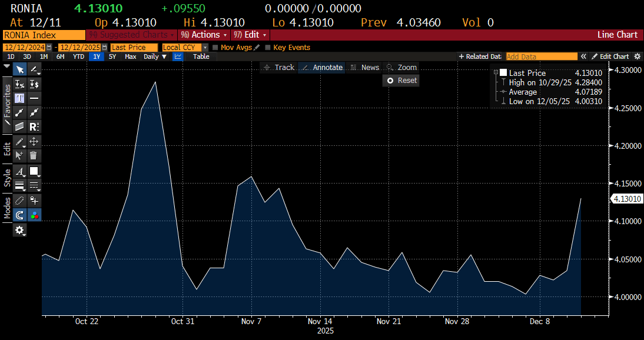
Task: Pick the text annotation tool
Action: tap(19, 98)
